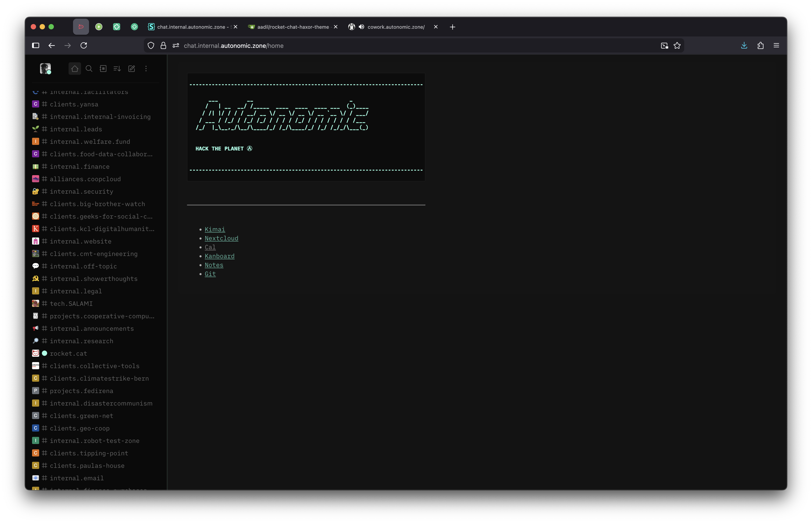This screenshot has height=523, width=812.
Task: Switch to the cowork.autonomic.zone tab
Action: coord(396,27)
